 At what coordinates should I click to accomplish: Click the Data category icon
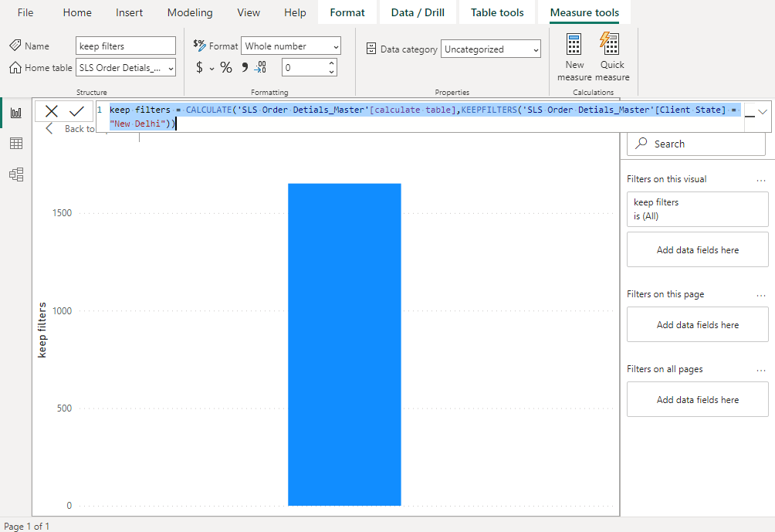point(371,49)
